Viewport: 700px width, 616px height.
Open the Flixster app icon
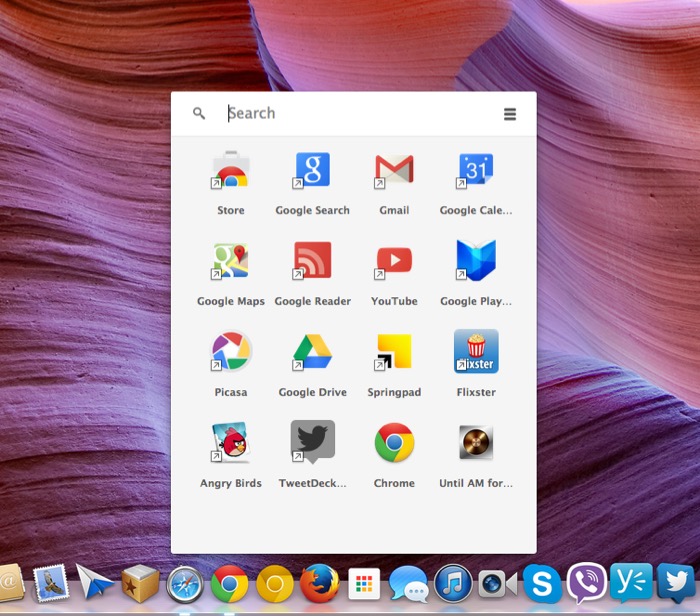pos(476,351)
